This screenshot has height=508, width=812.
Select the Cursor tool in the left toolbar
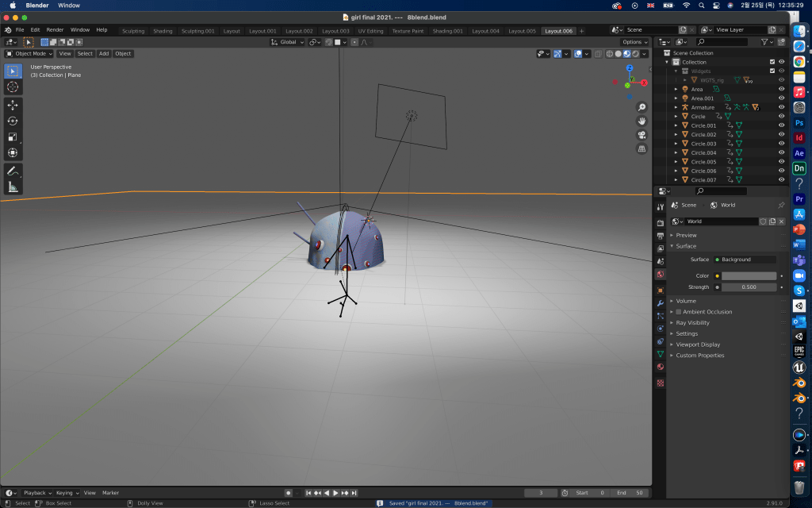pyautogui.click(x=13, y=87)
